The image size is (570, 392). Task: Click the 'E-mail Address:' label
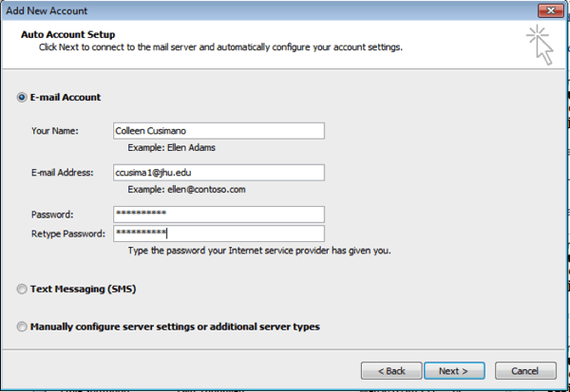62,173
